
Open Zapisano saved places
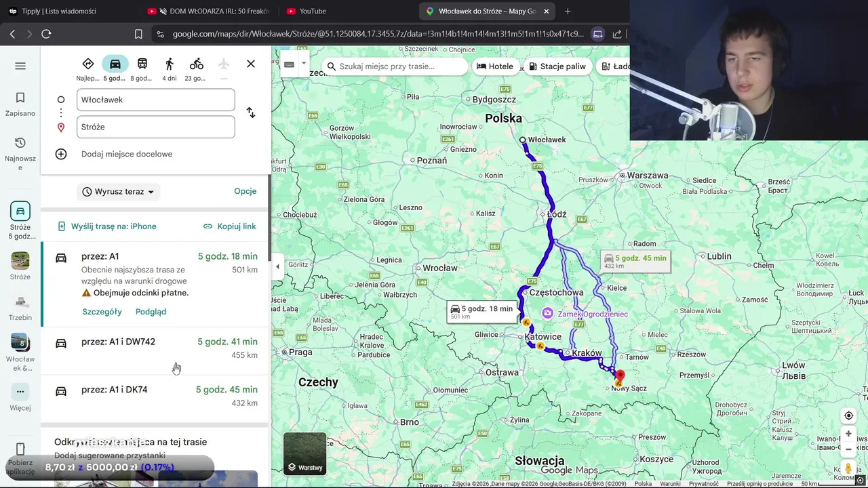pos(20,104)
